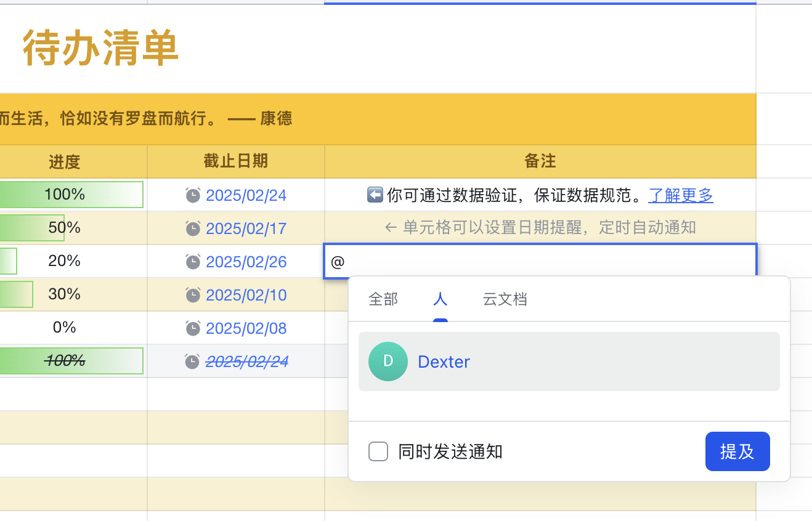The height and width of the screenshot is (521, 812).
Task: Click alarm icon beside strikethrough date 2025/02/24
Action: pyautogui.click(x=193, y=361)
